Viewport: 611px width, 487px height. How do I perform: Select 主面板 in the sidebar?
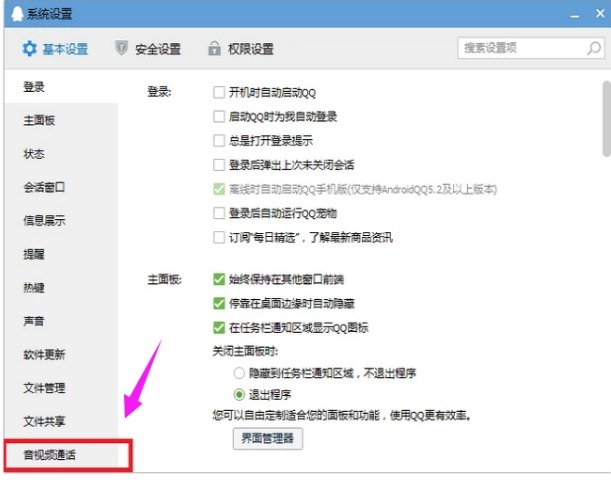tap(61, 120)
